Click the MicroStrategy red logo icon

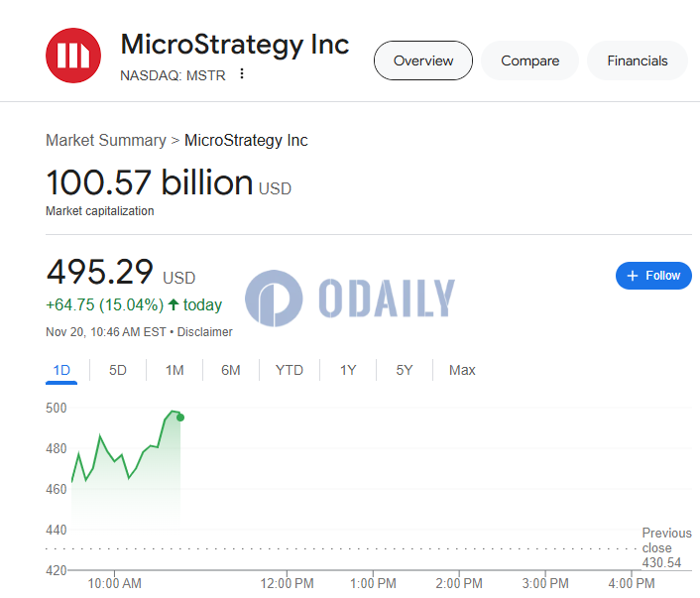click(73, 56)
